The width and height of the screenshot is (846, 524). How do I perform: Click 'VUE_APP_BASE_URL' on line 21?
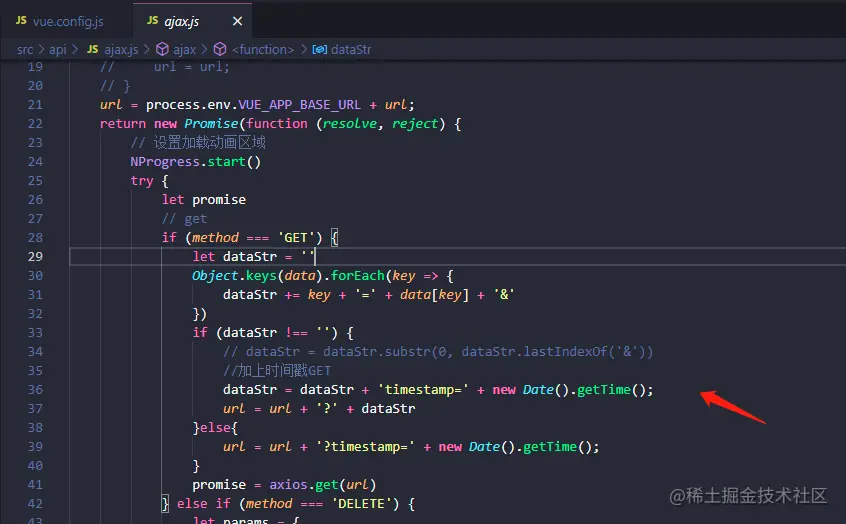[299, 105]
